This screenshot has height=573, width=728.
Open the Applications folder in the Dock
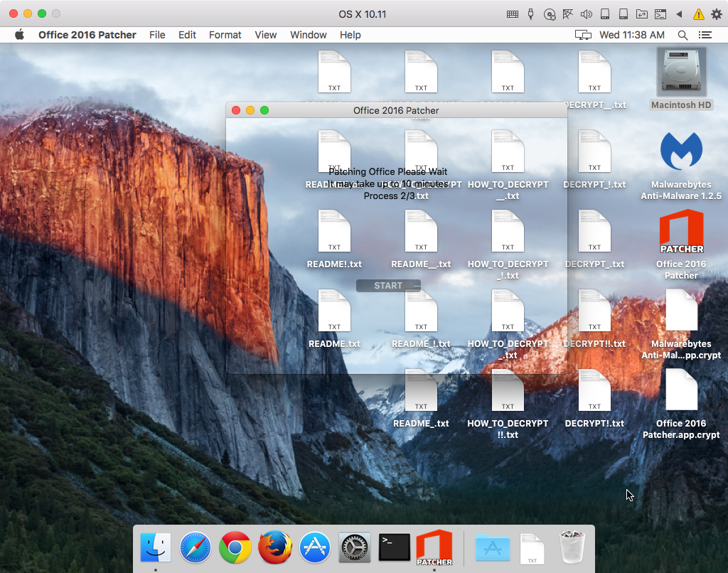pos(493,547)
